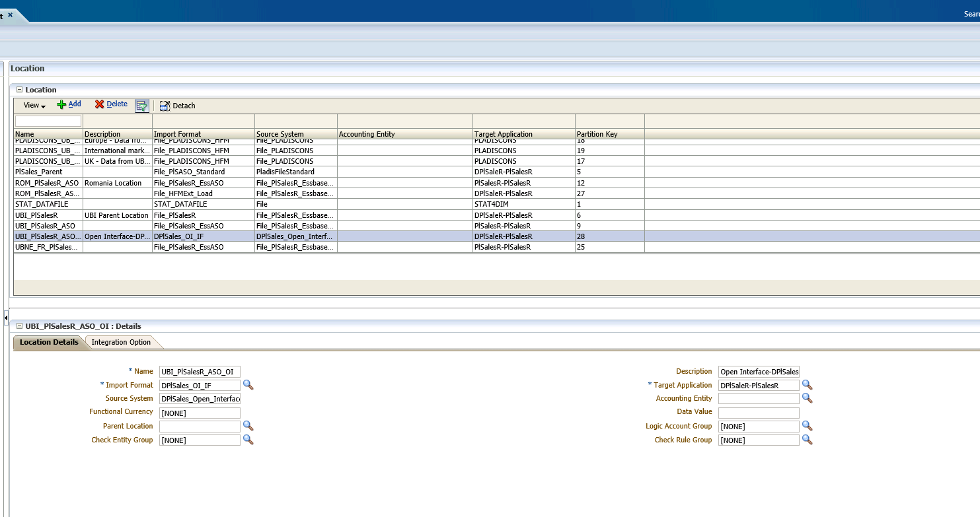The height and width of the screenshot is (517, 980).
Task: Open the Query by Example filter icon
Action: tap(142, 106)
